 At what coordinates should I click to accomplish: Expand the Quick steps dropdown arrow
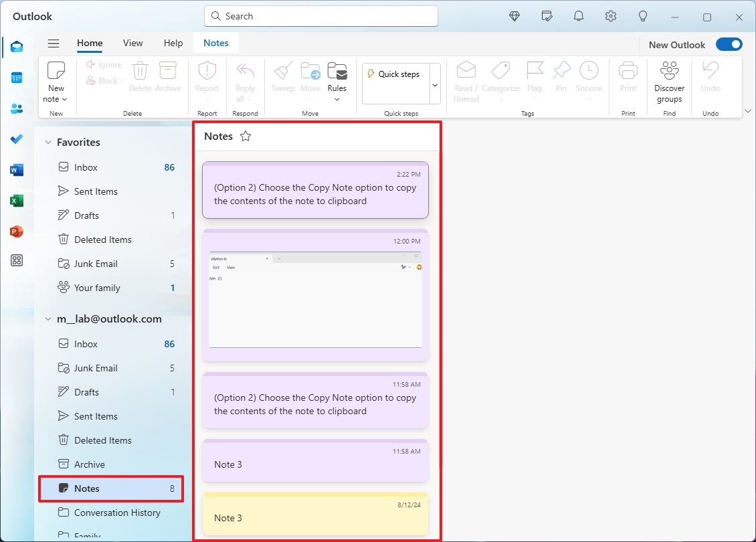[435, 85]
